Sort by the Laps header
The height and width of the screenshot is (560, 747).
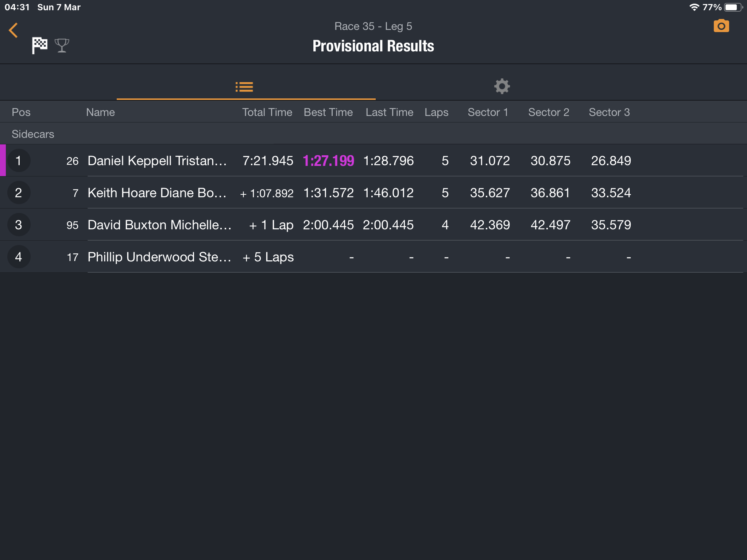436,112
